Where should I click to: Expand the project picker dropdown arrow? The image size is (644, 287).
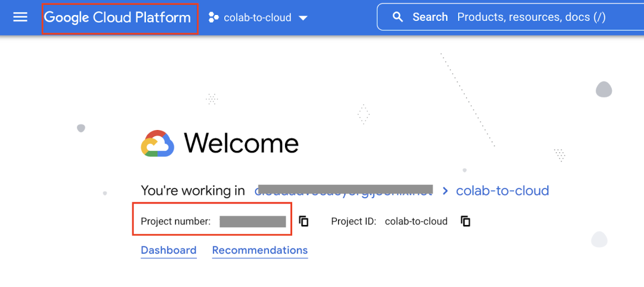point(303,18)
